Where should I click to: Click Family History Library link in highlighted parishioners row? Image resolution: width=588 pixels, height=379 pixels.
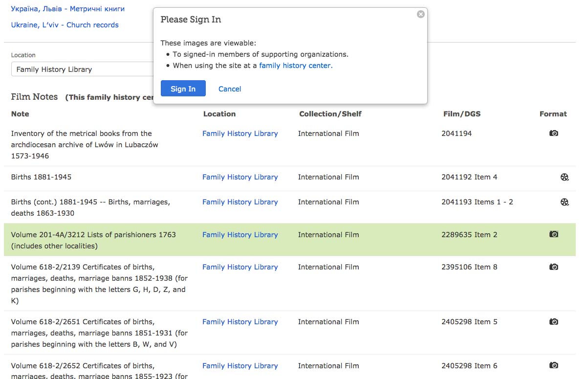click(x=240, y=235)
